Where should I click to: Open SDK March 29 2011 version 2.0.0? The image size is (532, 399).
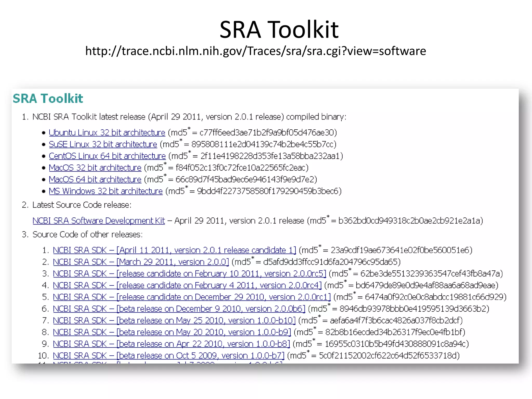tap(141, 262)
